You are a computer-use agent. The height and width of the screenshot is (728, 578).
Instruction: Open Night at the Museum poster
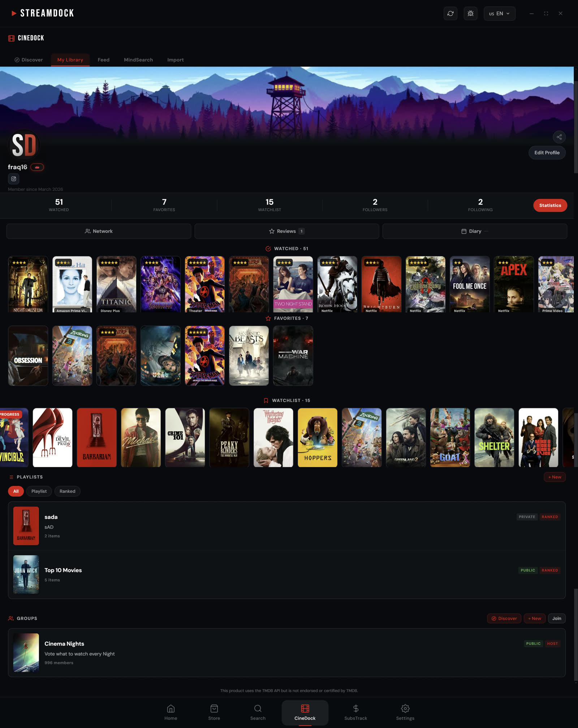(28, 284)
